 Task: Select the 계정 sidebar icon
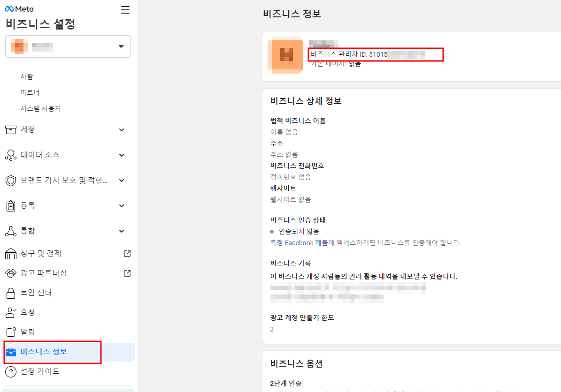click(x=10, y=130)
